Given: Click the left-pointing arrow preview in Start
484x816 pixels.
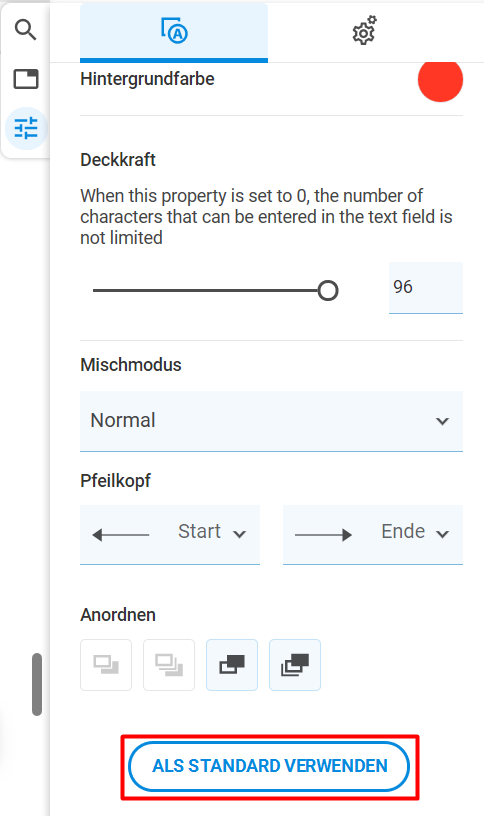Looking at the screenshot, I should click(x=121, y=534).
